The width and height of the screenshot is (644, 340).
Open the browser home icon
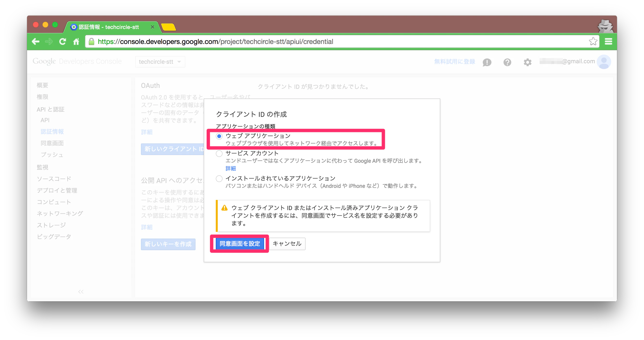76,41
